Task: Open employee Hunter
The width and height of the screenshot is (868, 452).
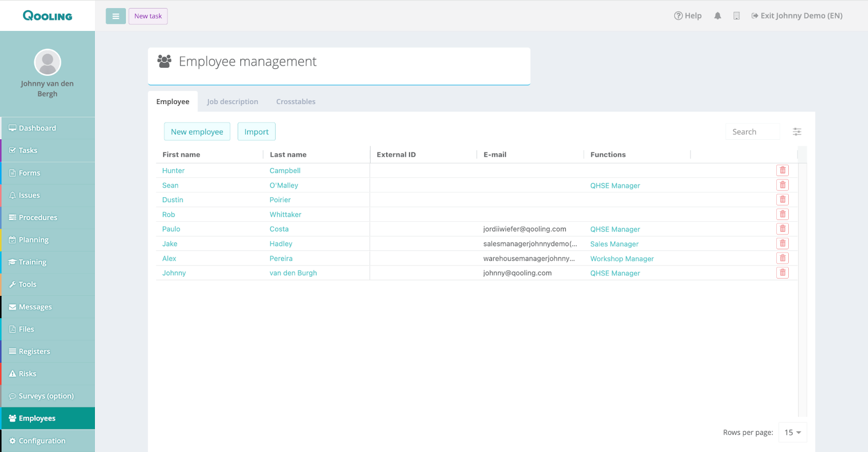Action: [x=173, y=171]
